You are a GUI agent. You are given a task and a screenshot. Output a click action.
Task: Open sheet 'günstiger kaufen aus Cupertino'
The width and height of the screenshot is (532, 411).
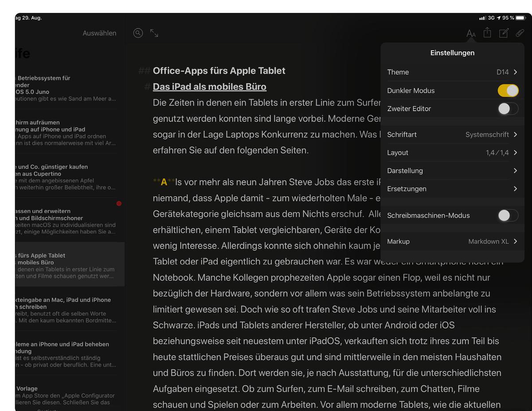pyautogui.click(x=70, y=177)
